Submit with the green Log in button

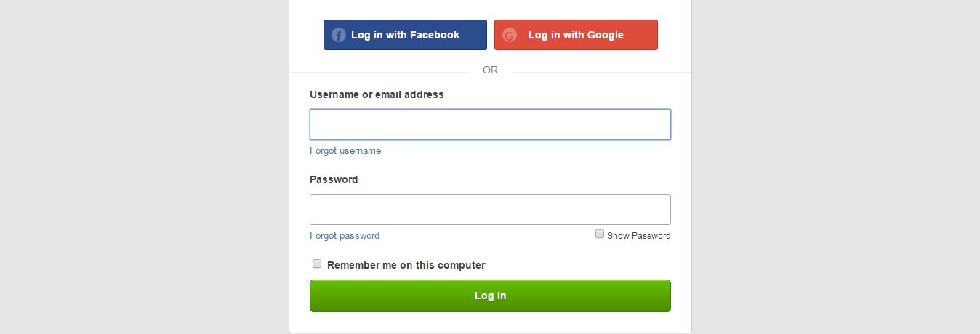coord(490,296)
